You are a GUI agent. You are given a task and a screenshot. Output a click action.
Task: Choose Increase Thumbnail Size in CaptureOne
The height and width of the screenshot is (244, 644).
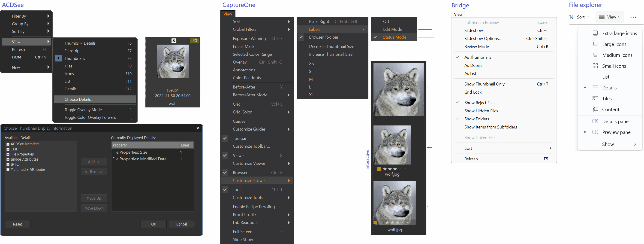332,54
